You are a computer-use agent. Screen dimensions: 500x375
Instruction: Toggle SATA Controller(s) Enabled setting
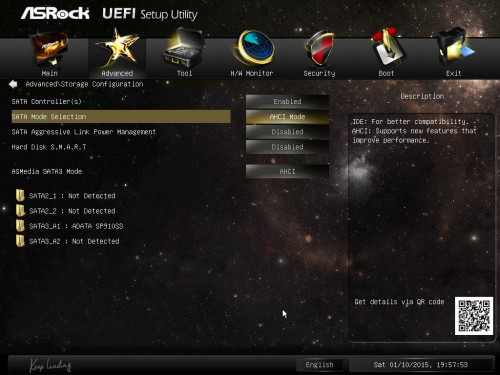[287, 101]
